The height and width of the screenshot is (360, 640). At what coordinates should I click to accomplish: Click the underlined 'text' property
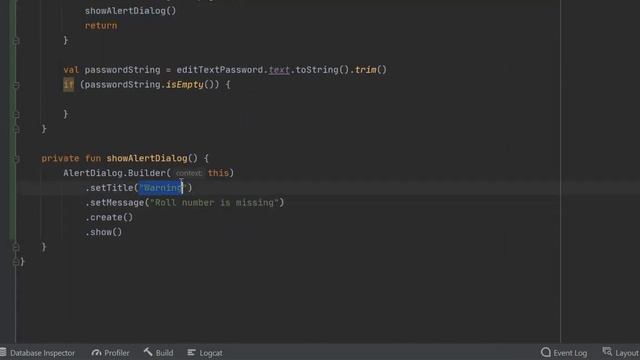click(x=279, y=70)
